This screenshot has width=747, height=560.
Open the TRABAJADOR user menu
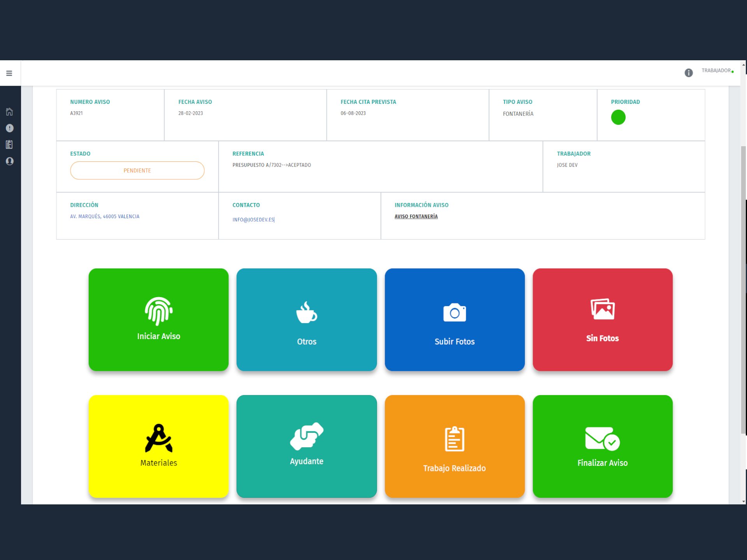tap(717, 71)
